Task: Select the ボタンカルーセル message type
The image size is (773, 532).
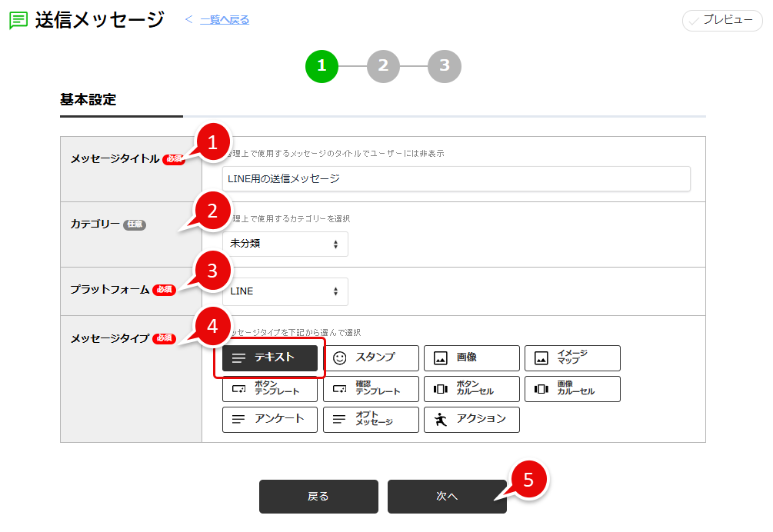Action: (471, 389)
